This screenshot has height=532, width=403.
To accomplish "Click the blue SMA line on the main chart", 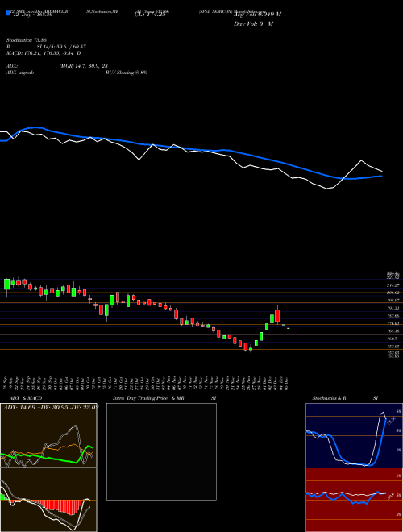I will pyautogui.click(x=190, y=149).
